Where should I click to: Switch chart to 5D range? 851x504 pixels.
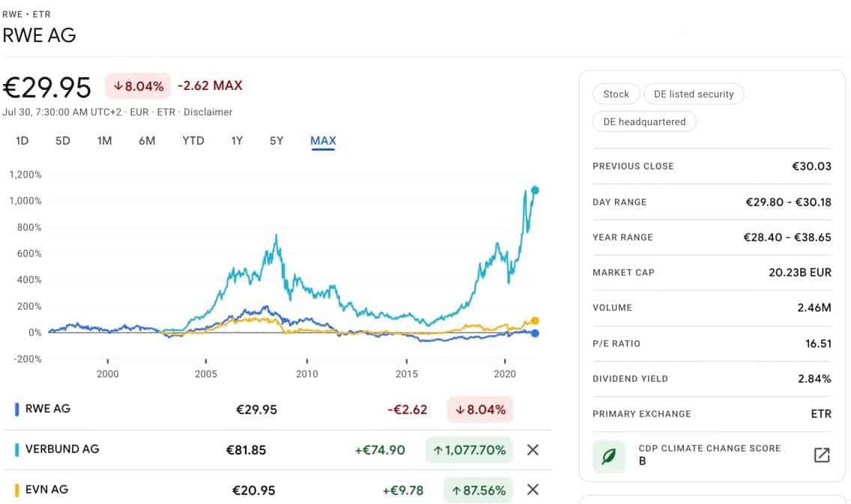click(x=62, y=141)
